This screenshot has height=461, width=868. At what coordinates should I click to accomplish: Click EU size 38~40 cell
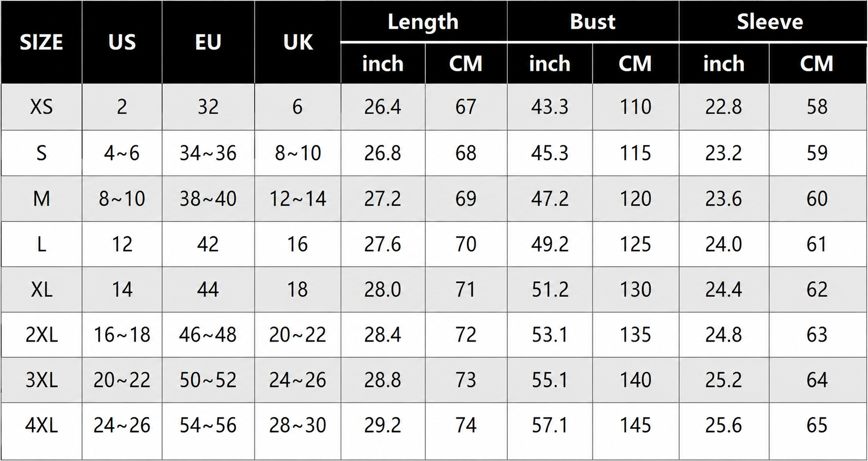(x=208, y=199)
